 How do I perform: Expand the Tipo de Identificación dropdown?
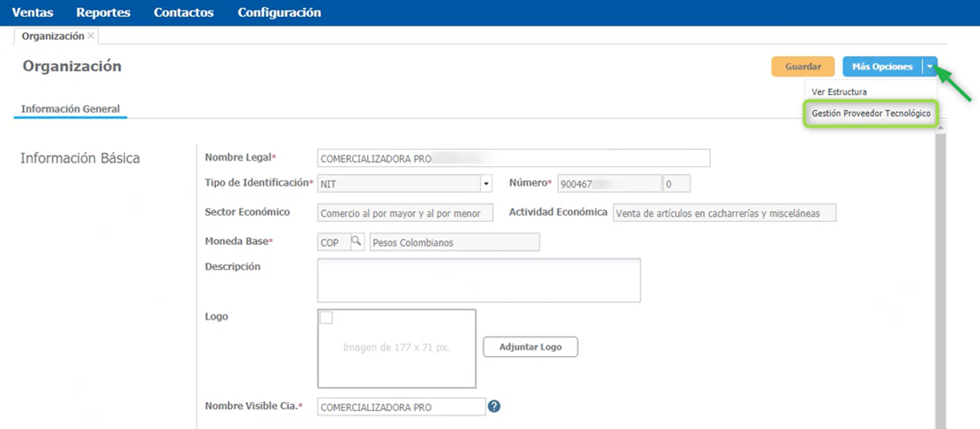click(x=486, y=184)
